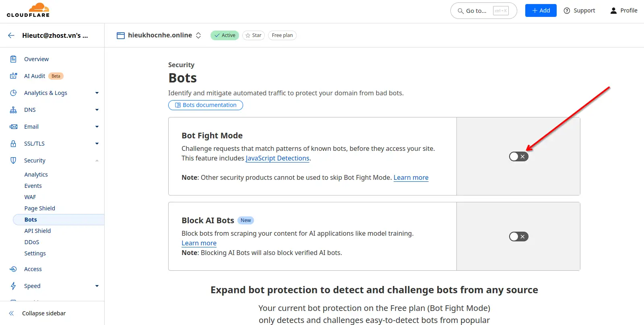Click the Cloudflare logo
The image size is (644, 325).
tap(28, 10)
